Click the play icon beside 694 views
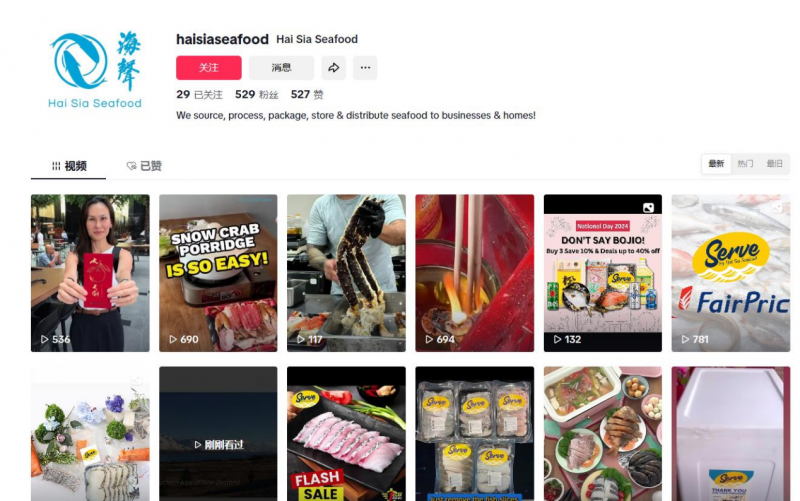 [429, 339]
